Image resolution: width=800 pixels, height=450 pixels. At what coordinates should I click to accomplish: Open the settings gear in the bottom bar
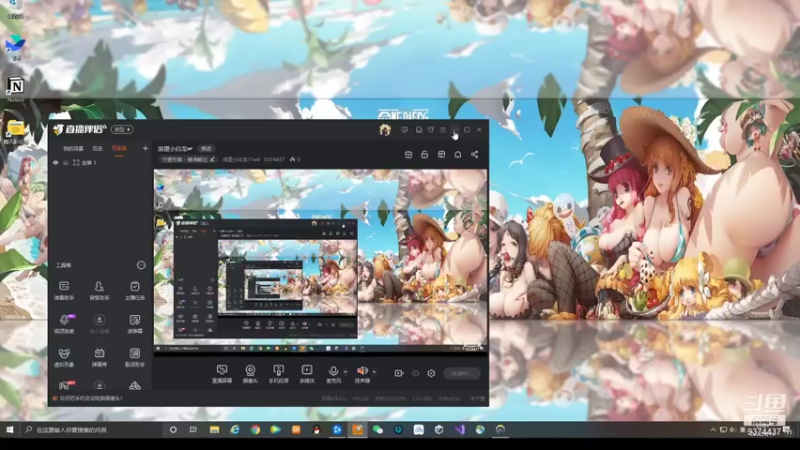[x=431, y=373]
